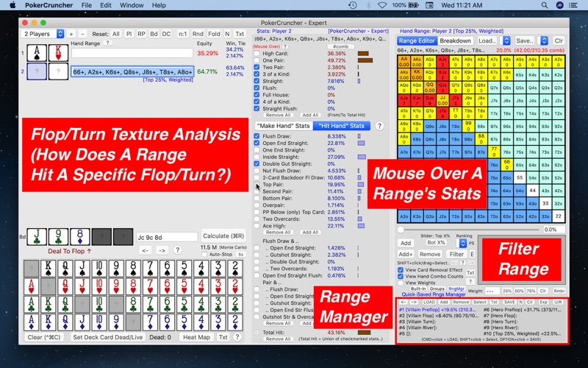Click the board cards text field
Viewport: 588px width, 368px height.
pyautogui.click(x=167, y=236)
